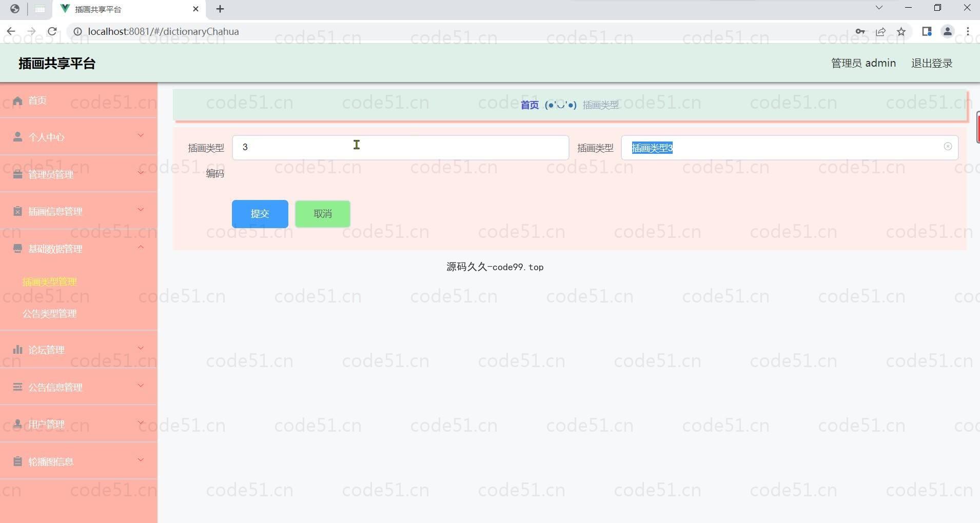Expand the 插画信息管理 menu chevron
Image resolution: width=980 pixels, height=523 pixels.
[x=141, y=210]
